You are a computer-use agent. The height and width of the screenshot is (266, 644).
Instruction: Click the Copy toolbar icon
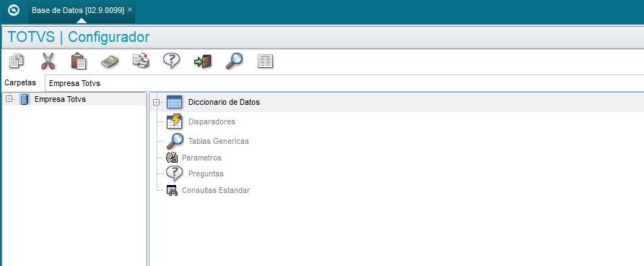tap(17, 61)
